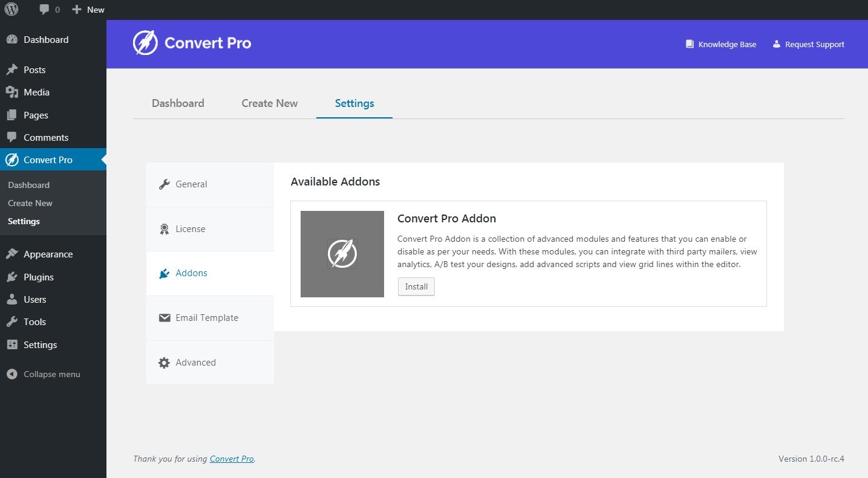This screenshot has width=868, height=478.
Task: Open Appearance in the sidebar
Action: point(53,254)
